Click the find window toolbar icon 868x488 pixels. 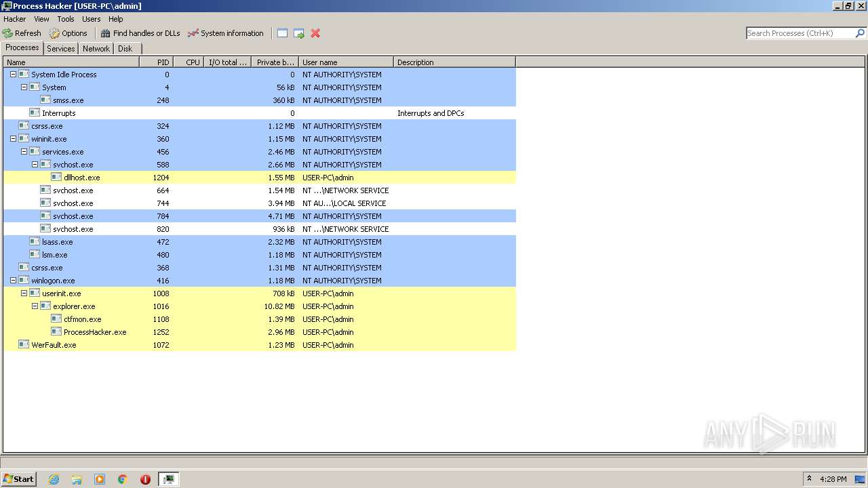(x=283, y=33)
